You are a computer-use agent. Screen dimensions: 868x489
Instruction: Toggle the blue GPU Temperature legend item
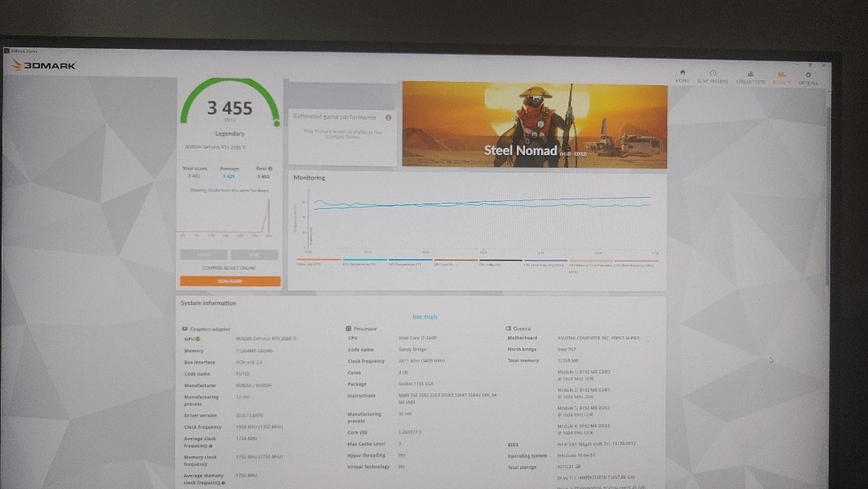pos(411,262)
